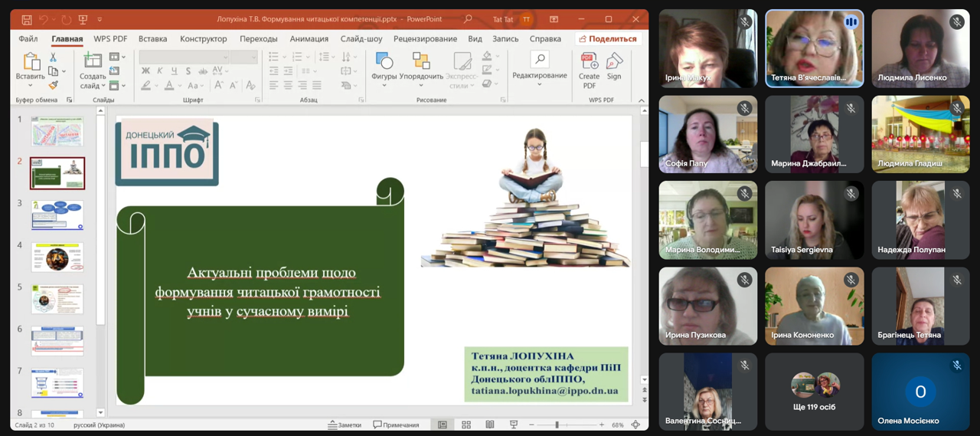
Task: Open the Слайд-шоу ribbon tab
Action: (361, 38)
